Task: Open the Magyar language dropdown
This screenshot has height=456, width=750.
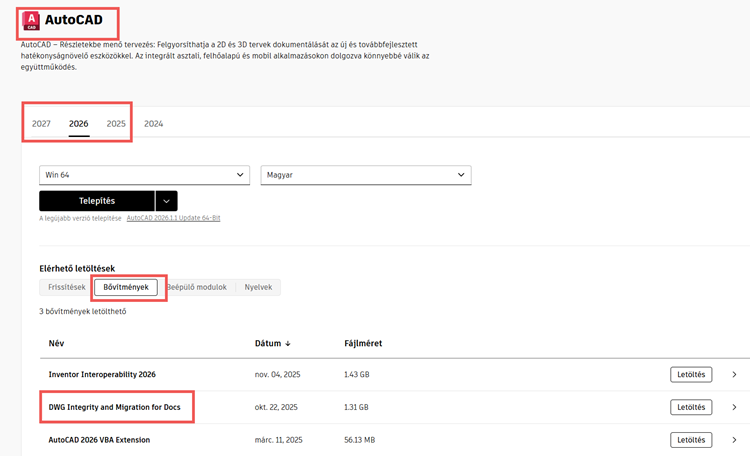Action: (x=366, y=175)
